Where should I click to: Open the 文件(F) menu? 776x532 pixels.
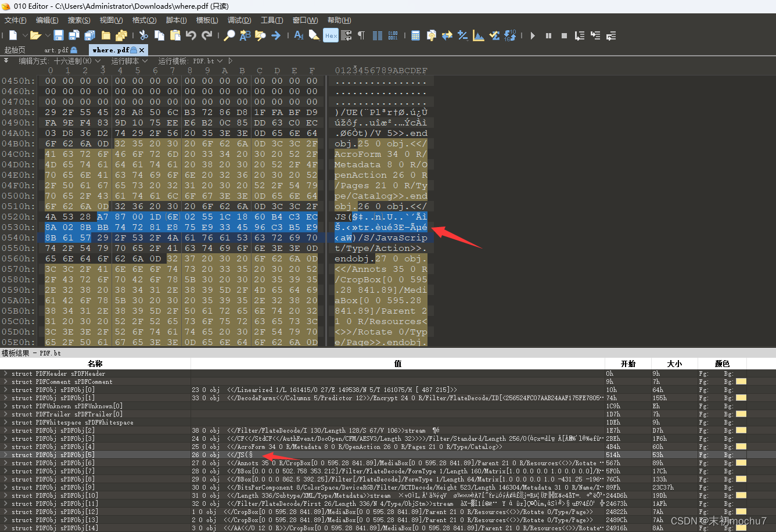(x=16, y=20)
